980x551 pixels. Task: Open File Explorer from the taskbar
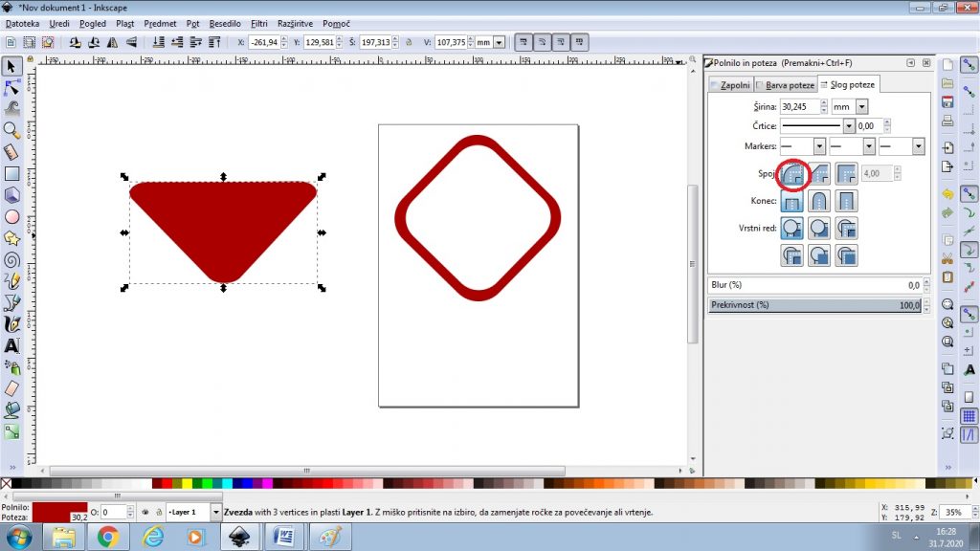[x=63, y=537]
